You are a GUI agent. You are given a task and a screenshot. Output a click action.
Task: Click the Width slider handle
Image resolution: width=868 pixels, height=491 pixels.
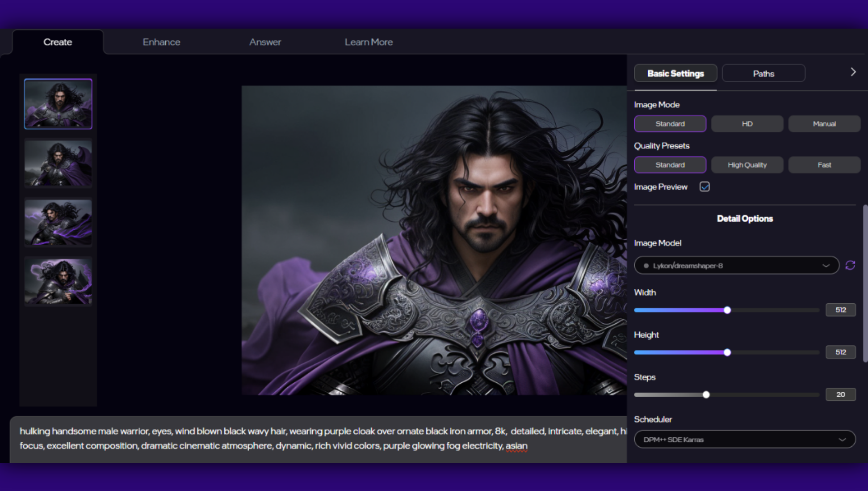[x=727, y=310]
